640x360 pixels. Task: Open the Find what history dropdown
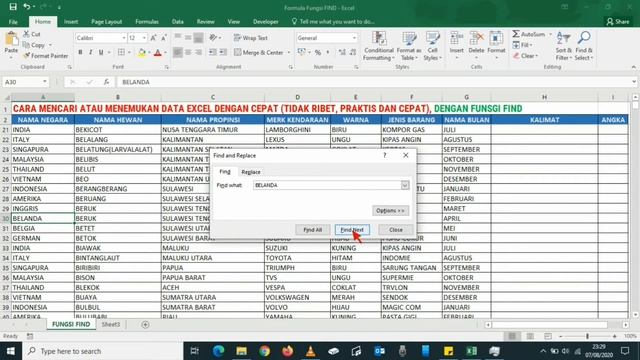(x=405, y=185)
